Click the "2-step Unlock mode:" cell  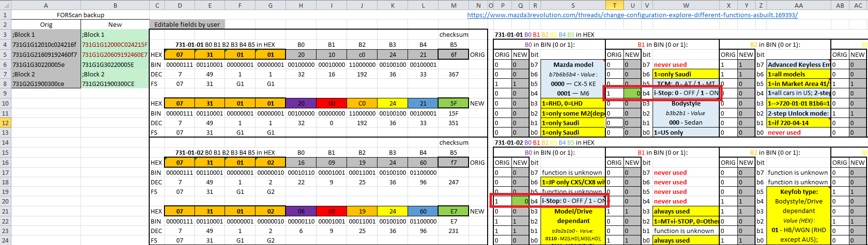(798, 113)
